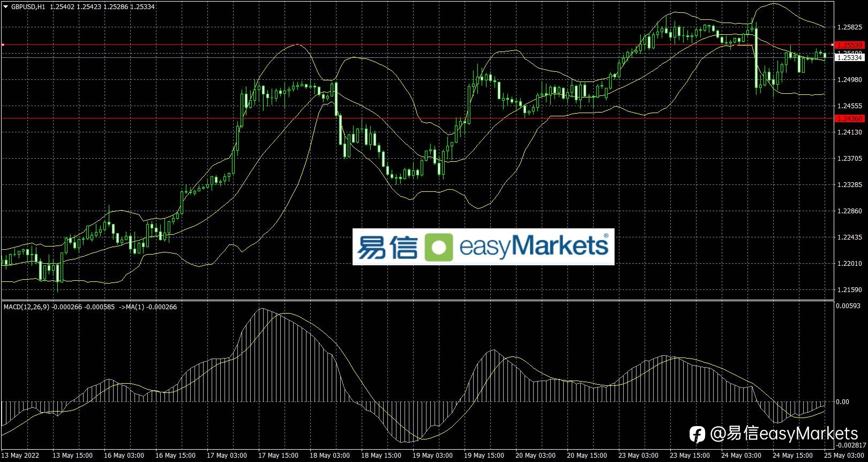Viewport: 868px width, 462px height.
Task: Click the current price label 1.25334
Action: (849, 57)
